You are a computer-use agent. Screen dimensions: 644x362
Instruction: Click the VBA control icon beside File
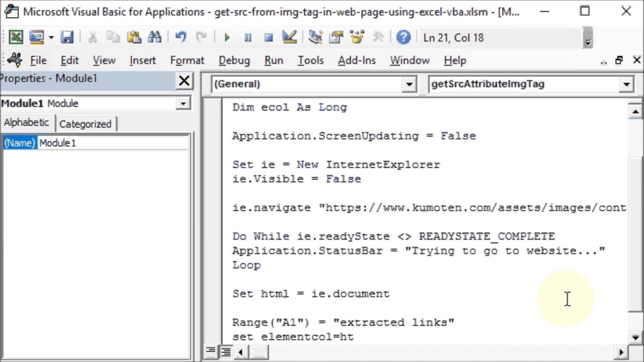point(14,60)
